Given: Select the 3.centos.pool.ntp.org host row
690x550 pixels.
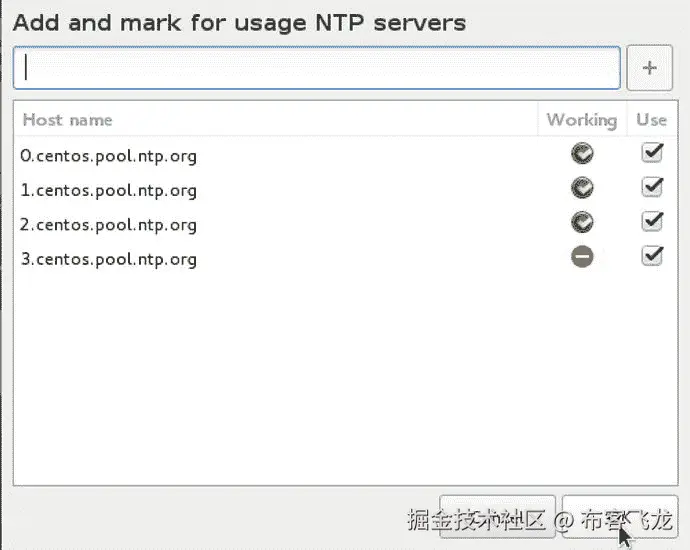Looking at the screenshot, I should 345,257.
